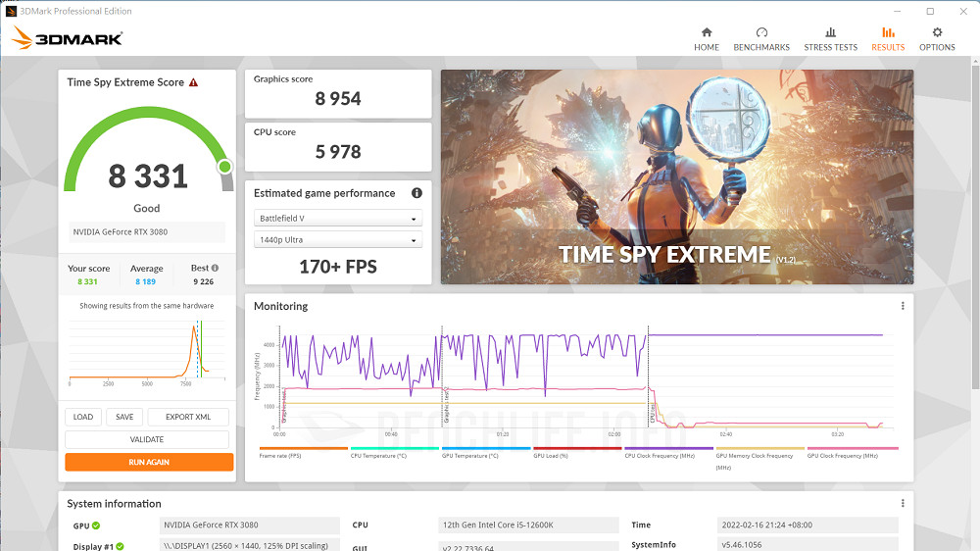Open the OPTIONS tab

coord(937,39)
